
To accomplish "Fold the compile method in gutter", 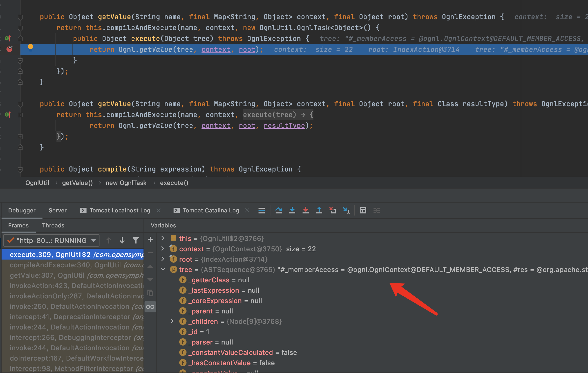I will [20, 169].
